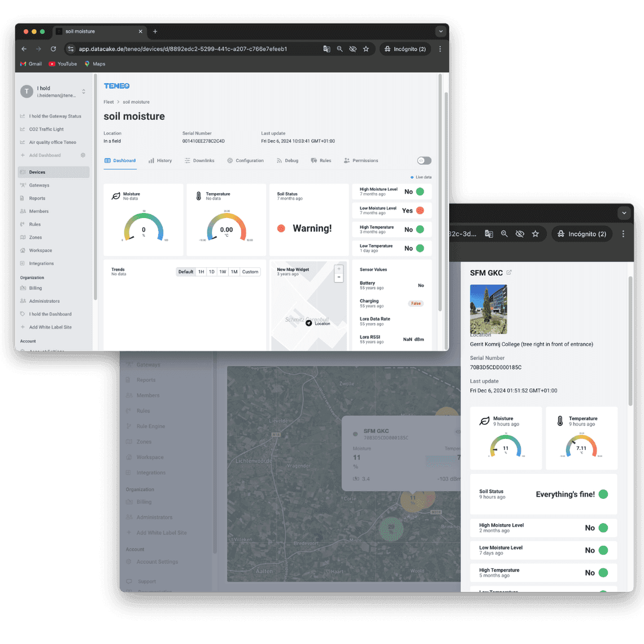Screen dimensions: 644x644
Task: Open a new tab with plus button
Action: (155, 31)
